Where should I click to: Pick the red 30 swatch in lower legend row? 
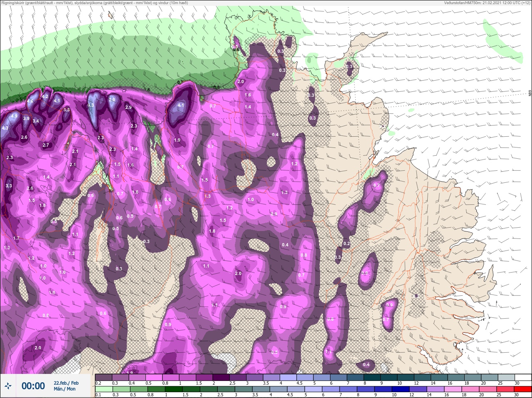click(522, 389)
